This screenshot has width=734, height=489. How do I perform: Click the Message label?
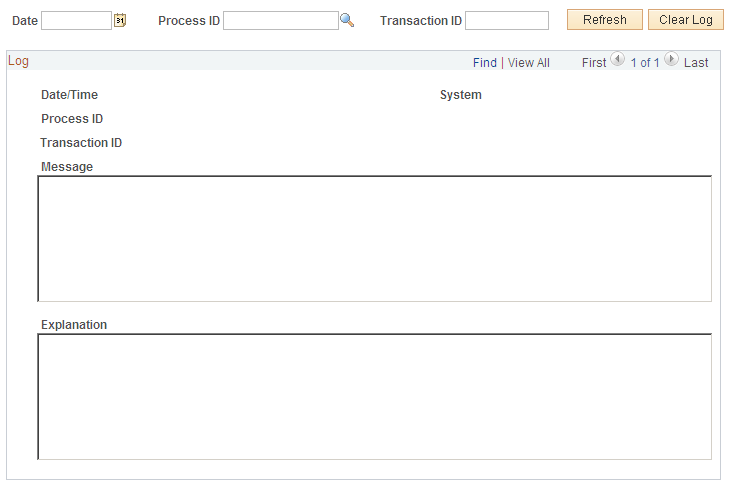(x=67, y=167)
